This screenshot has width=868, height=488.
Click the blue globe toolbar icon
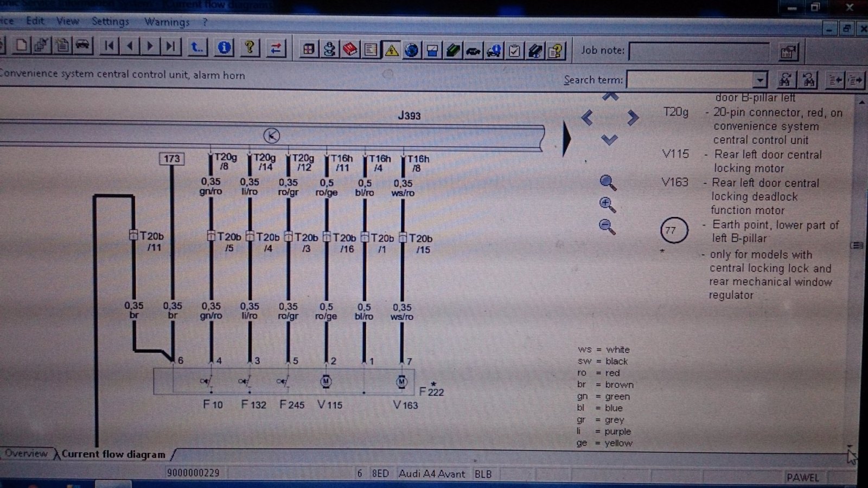coord(412,50)
